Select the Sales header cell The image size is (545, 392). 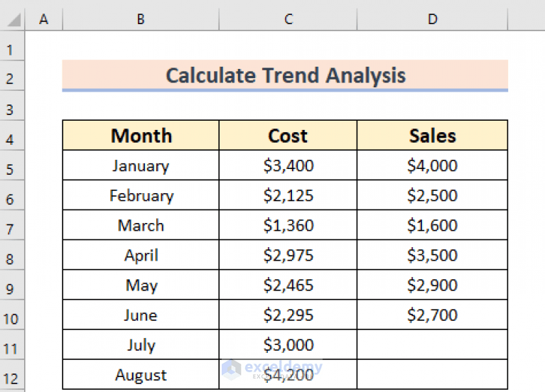click(x=433, y=136)
